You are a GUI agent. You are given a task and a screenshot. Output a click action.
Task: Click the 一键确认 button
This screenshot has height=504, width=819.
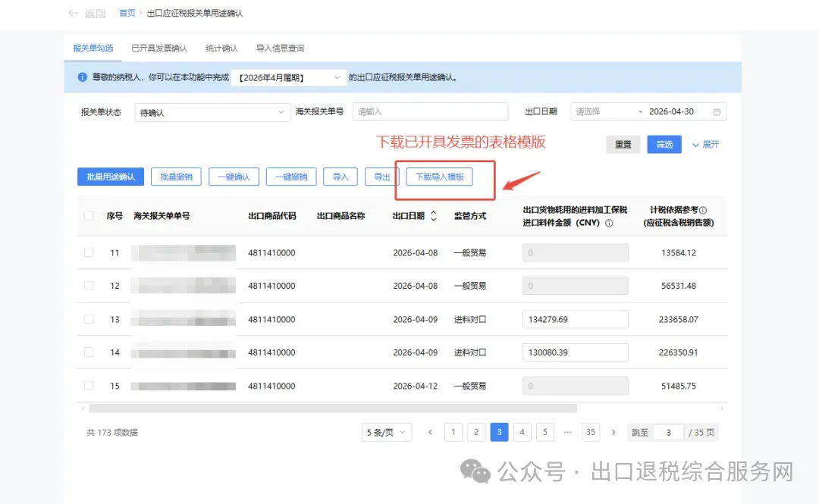pyautogui.click(x=234, y=177)
